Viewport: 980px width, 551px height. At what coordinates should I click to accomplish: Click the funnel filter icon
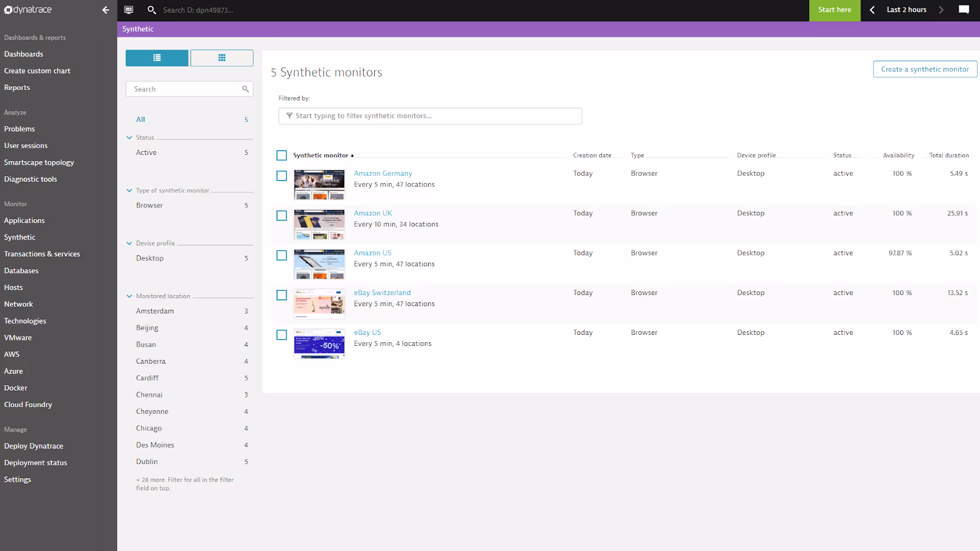click(289, 116)
